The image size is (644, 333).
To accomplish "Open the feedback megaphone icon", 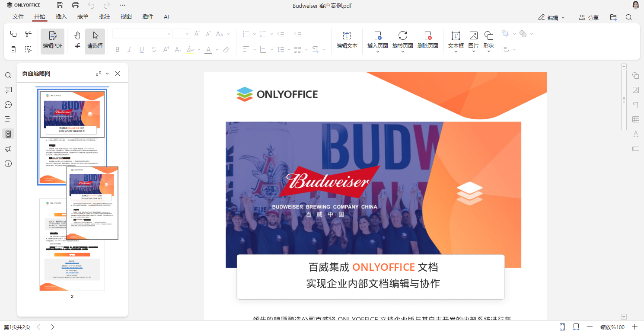I will [8, 149].
